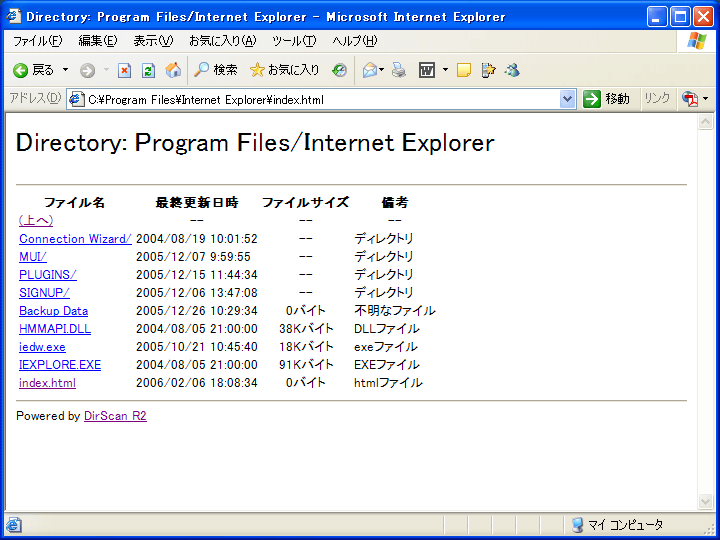Go to the Home page icon
The height and width of the screenshot is (540, 720).
click(173, 70)
